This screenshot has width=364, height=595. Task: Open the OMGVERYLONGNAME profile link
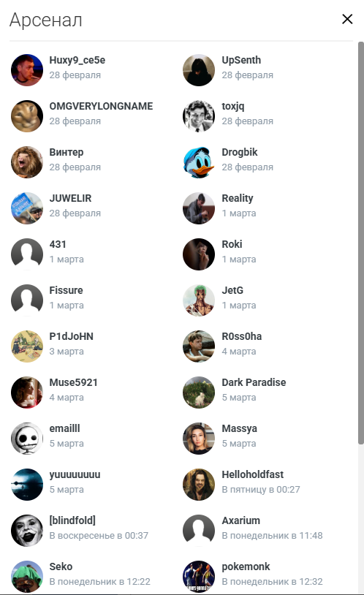[101, 106]
